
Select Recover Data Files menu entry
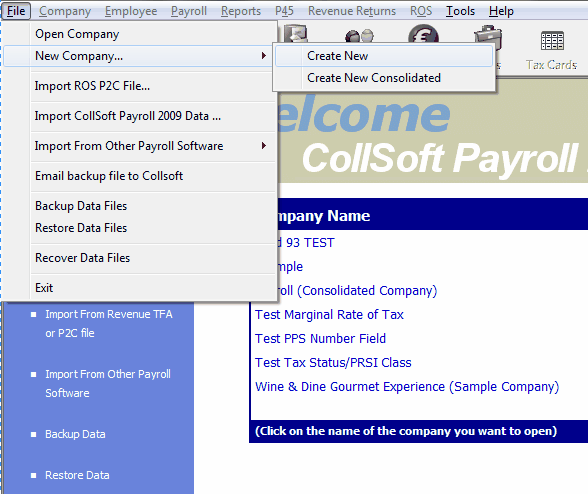(140, 258)
